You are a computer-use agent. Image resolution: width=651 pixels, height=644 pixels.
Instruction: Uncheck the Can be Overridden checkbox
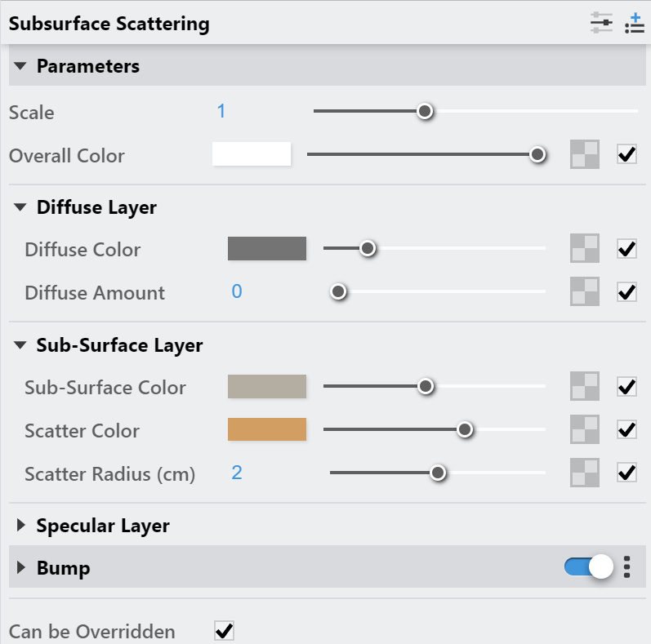click(x=224, y=631)
